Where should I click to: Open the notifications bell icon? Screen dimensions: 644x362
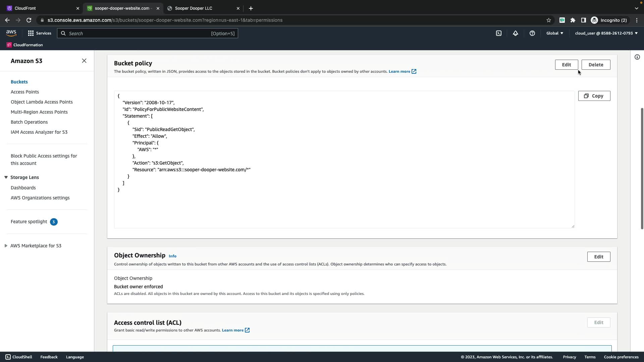click(x=516, y=33)
